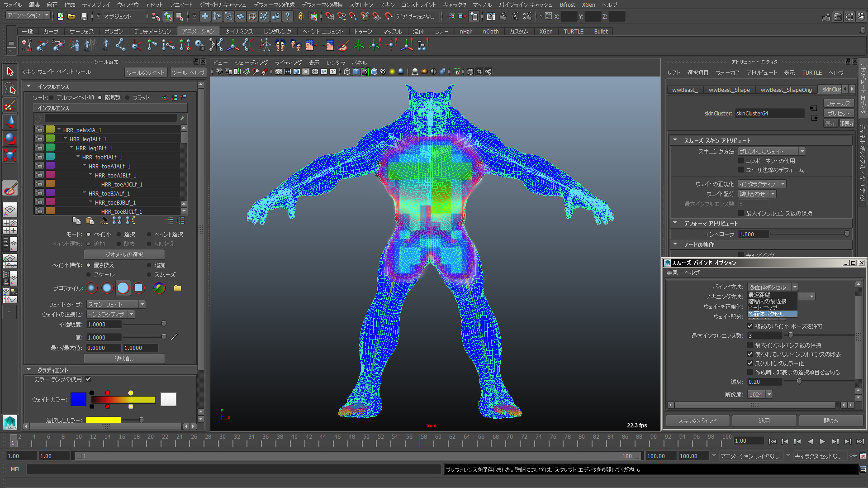Click the スキンのバインド button
The width and height of the screenshot is (868, 488).
coord(697,421)
